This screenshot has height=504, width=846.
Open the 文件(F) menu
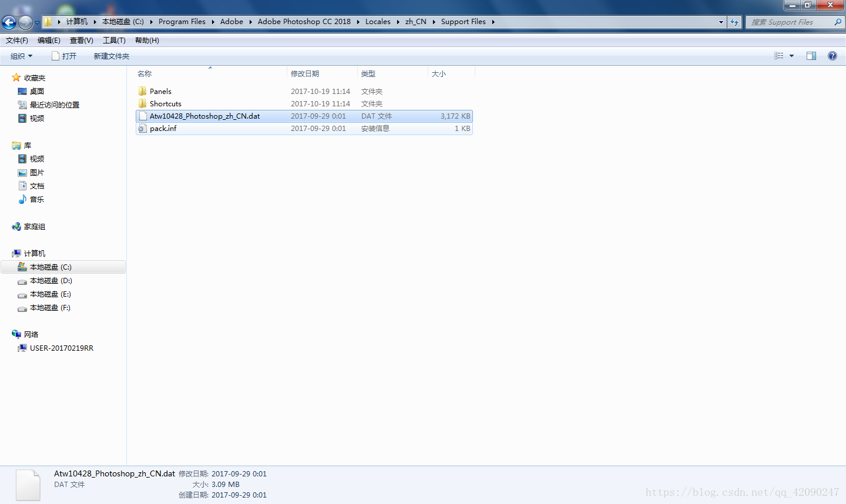17,41
